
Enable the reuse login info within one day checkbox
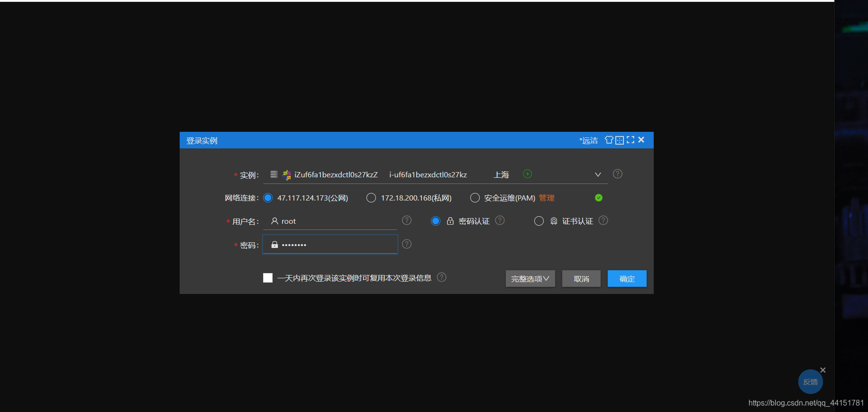268,278
